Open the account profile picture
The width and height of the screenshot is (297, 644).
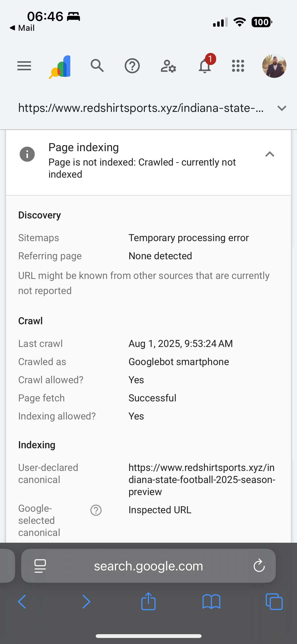click(x=274, y=66)
